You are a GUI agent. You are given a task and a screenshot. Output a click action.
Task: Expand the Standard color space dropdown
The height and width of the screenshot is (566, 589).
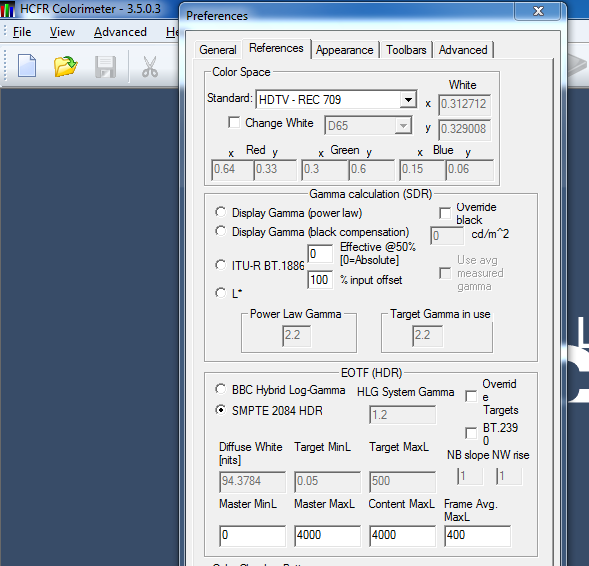coord(408,100)
